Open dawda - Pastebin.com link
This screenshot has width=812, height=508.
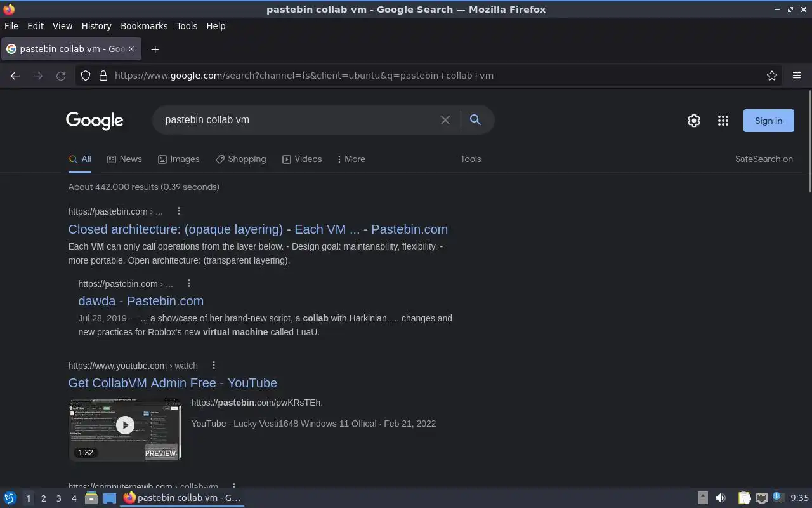coord(141,301)
